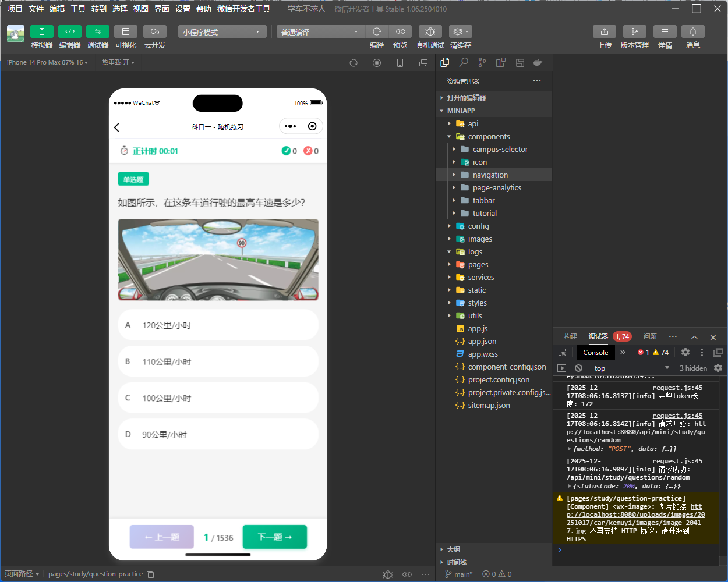Click the compile refresh icon (编译)

click(377, 31)
